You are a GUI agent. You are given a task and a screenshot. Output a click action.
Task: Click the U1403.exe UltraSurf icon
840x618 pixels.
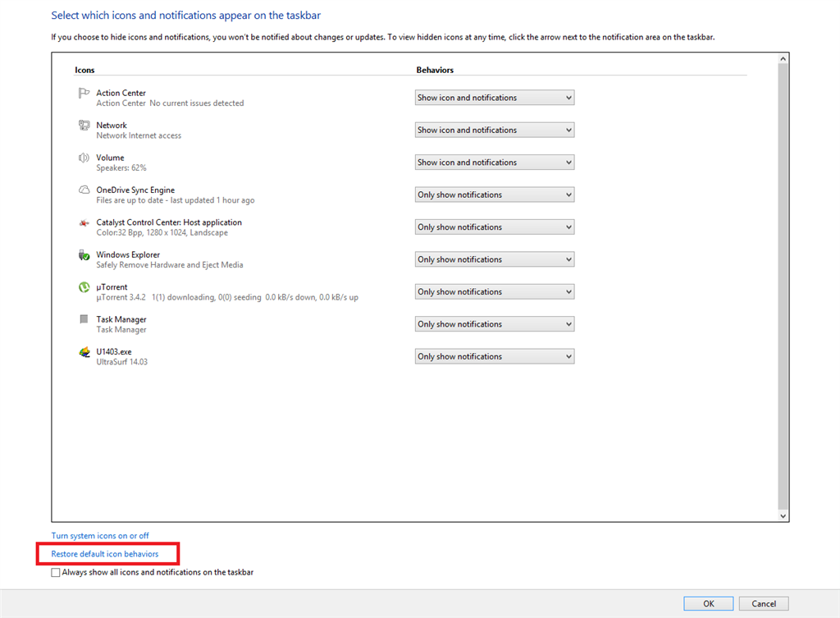[84, 352]
